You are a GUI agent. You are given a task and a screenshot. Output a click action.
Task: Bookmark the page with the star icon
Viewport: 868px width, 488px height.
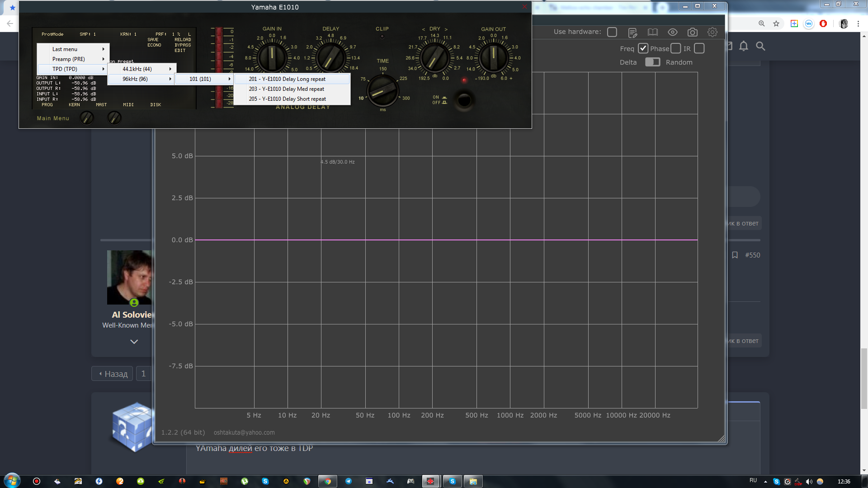(x=776, y=23)
